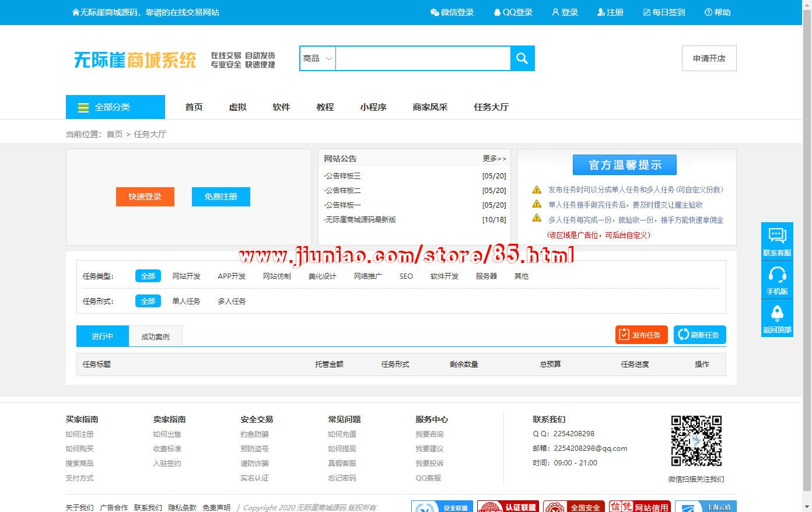Select 单人任务 task form filter

click(x=186, y=301)
